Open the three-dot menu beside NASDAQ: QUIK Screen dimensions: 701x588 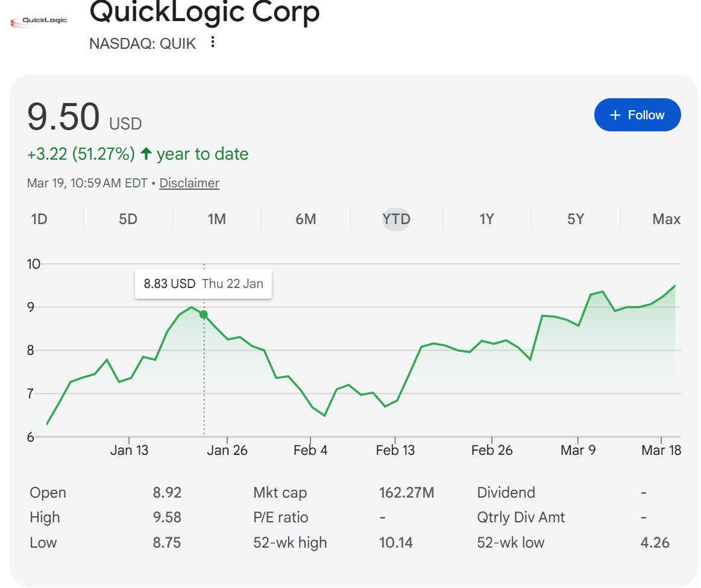click(x=213, y=42)
